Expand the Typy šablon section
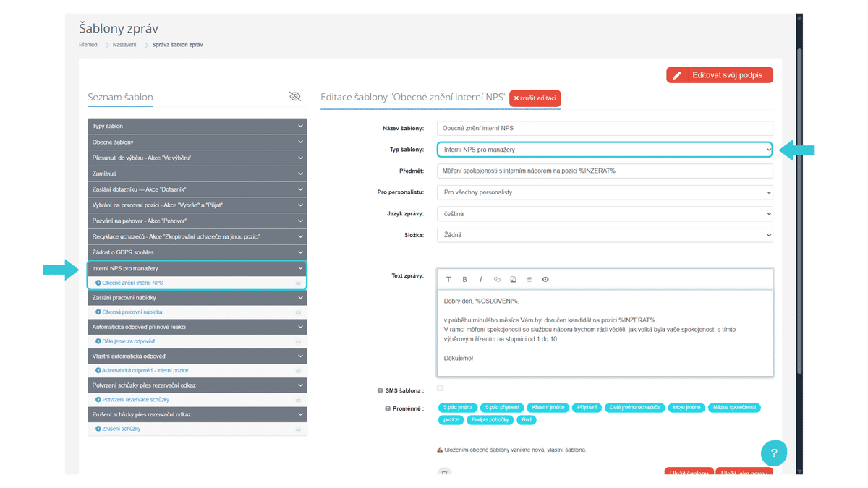The width and height of the screenshot is (868, 488). click(197, 127)
